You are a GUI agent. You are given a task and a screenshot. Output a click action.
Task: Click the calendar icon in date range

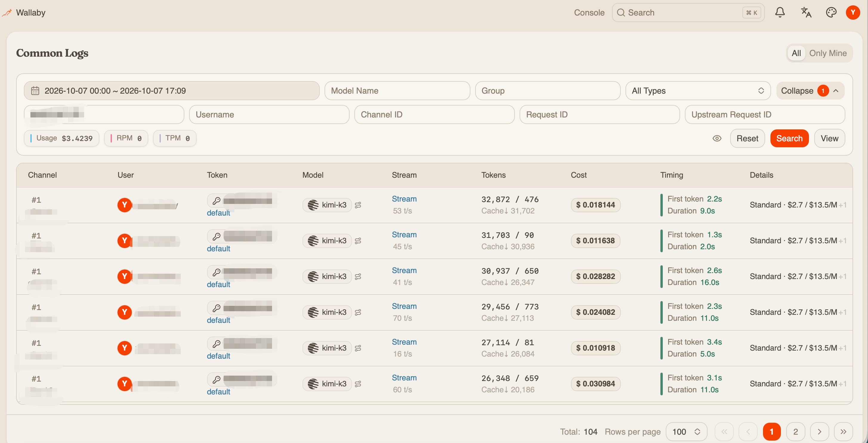[x=35, y=91]
